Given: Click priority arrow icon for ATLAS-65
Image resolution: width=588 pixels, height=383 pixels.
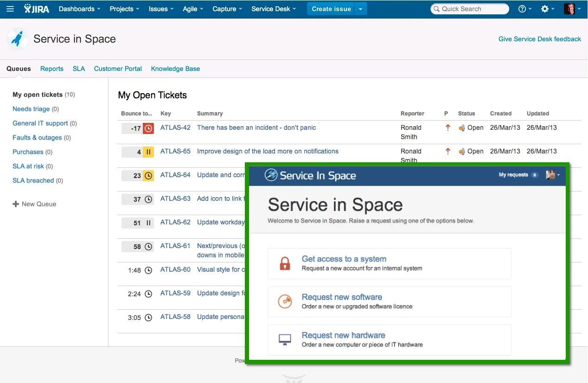Looking at the screenshot, I should (x=447, y=151).
